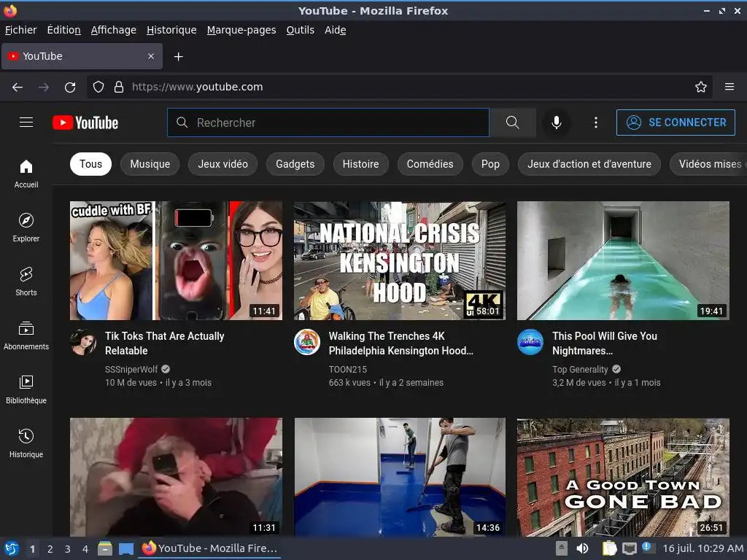Select the Gadgets filter chip
Image resolution: width=747 pixels, height=560 pixels.
[x=295, y=164]
